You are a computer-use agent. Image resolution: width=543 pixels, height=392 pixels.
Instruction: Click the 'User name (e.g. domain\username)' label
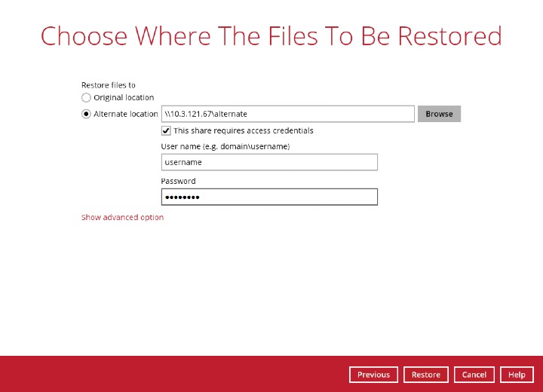[225, 146]
